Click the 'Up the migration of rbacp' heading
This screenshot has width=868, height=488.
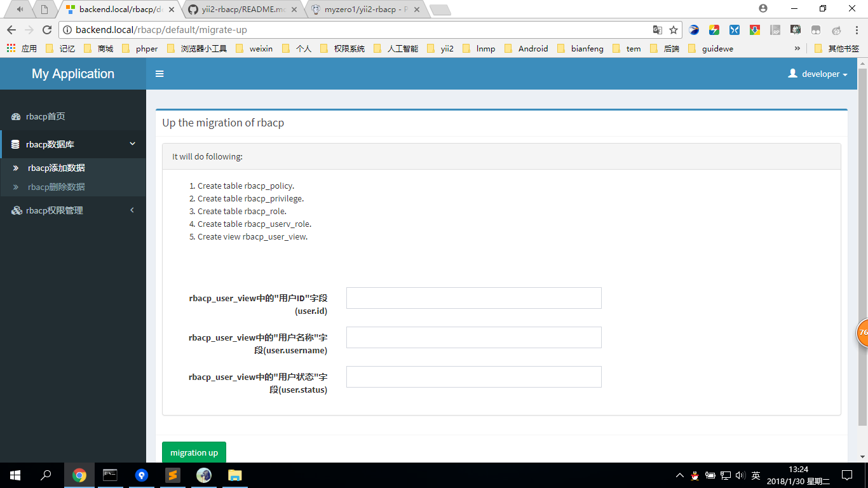(x=223, y=123)
